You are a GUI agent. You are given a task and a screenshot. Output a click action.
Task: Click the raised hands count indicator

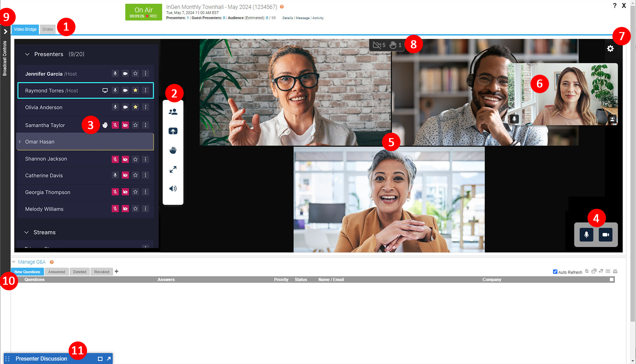pyautogui.click(x=396, y=45)
